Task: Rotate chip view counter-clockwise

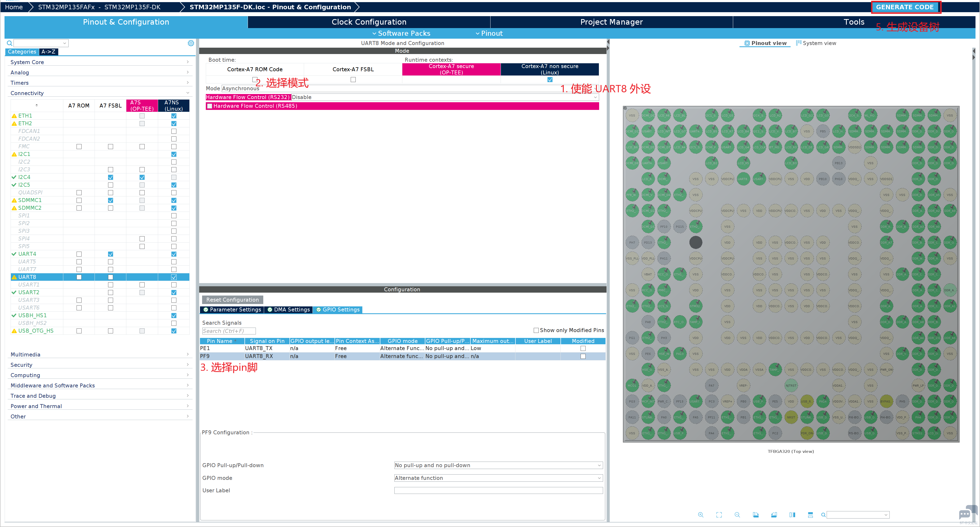Action: pyautogui.click(x=774, y=515)
